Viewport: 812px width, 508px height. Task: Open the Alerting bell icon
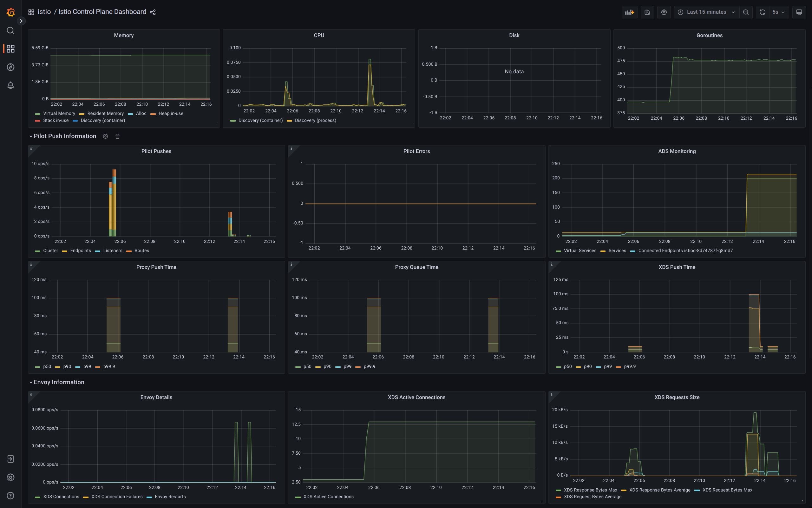click(x=11, y=85)
